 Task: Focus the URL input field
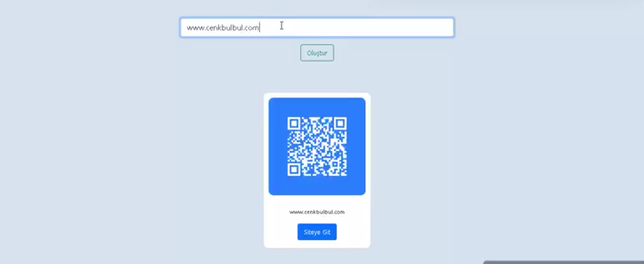317,28
